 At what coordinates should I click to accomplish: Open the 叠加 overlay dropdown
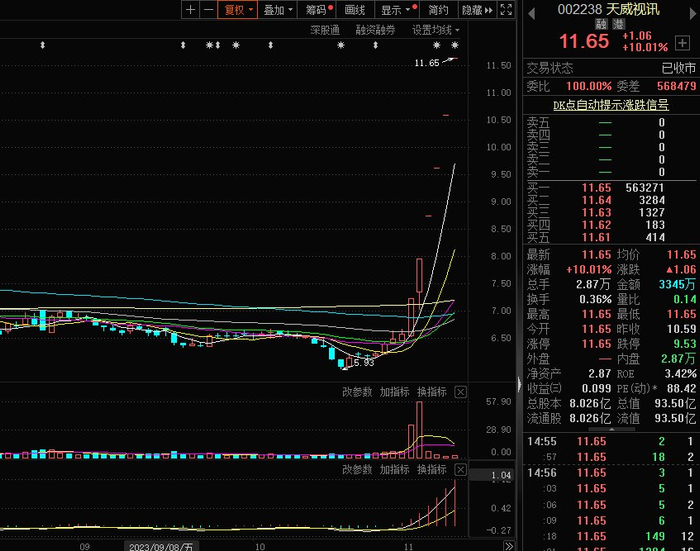(277, 10)
